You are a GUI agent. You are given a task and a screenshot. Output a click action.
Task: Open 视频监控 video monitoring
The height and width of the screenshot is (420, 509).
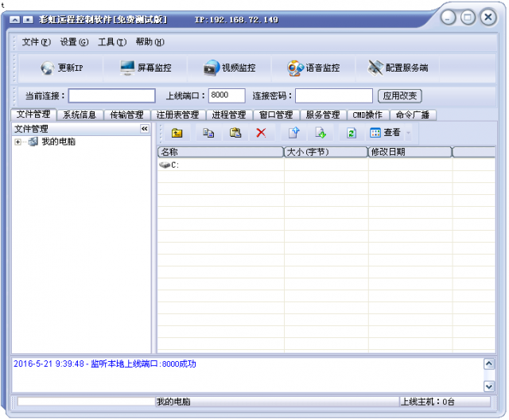(230, 68)
